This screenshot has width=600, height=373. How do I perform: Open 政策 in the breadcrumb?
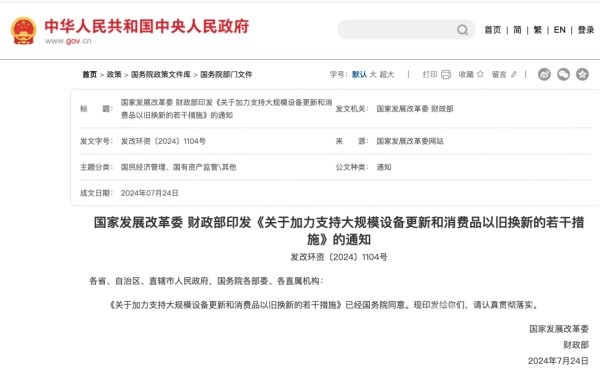pyautogui.click(x=114, y=74)
